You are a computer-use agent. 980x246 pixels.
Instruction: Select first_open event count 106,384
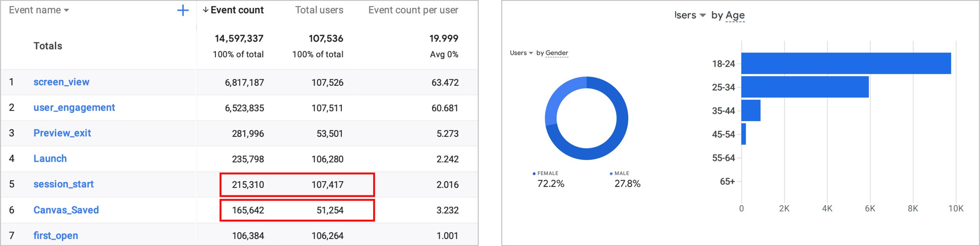tap(248, 236)
